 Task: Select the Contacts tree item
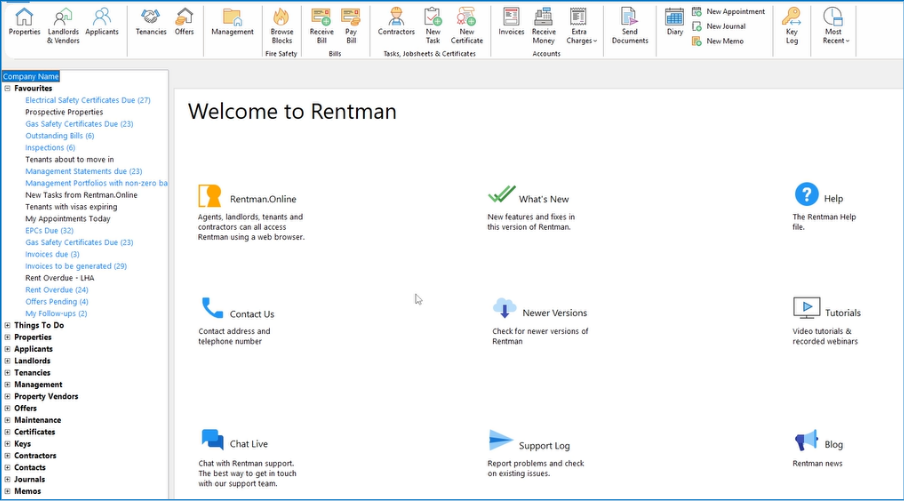point(29,468)
